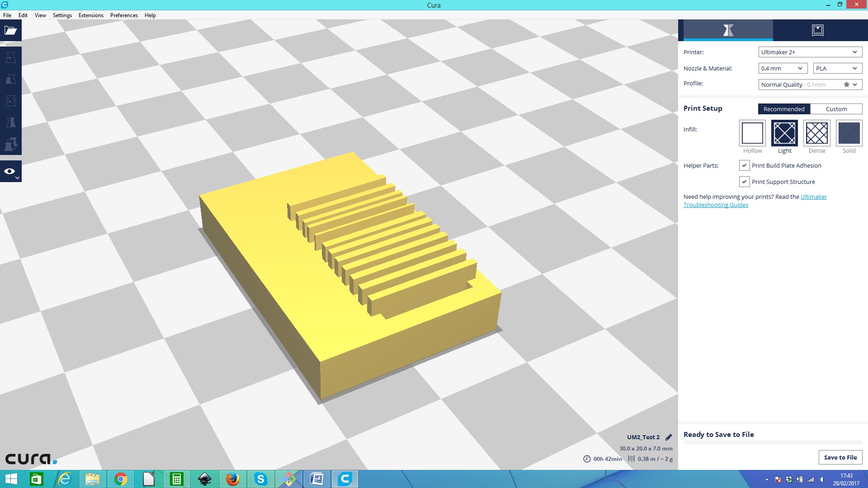Click the Dropbox tray icon
Screen dimensions: 868x488
[789, 479]
